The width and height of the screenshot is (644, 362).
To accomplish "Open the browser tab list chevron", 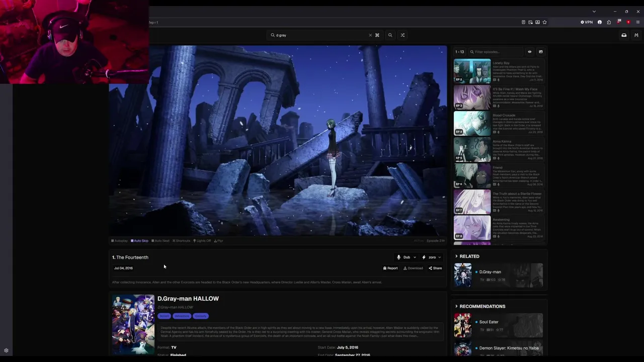I will [x=594, y=12].
